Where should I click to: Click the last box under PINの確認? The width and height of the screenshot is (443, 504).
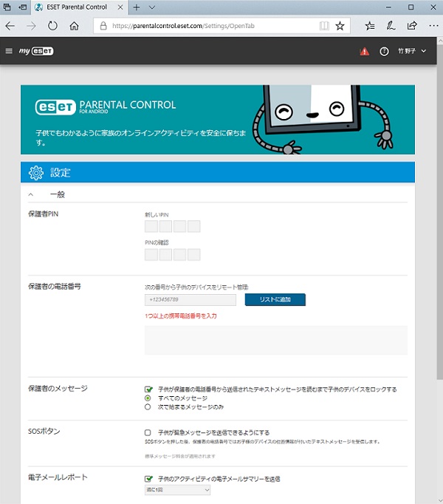(x=193, y=254)
